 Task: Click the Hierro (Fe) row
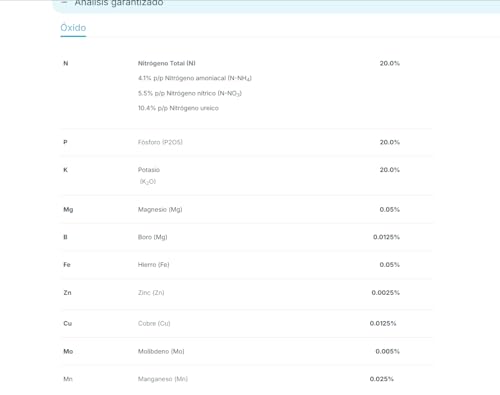click(x=247, y=265)
